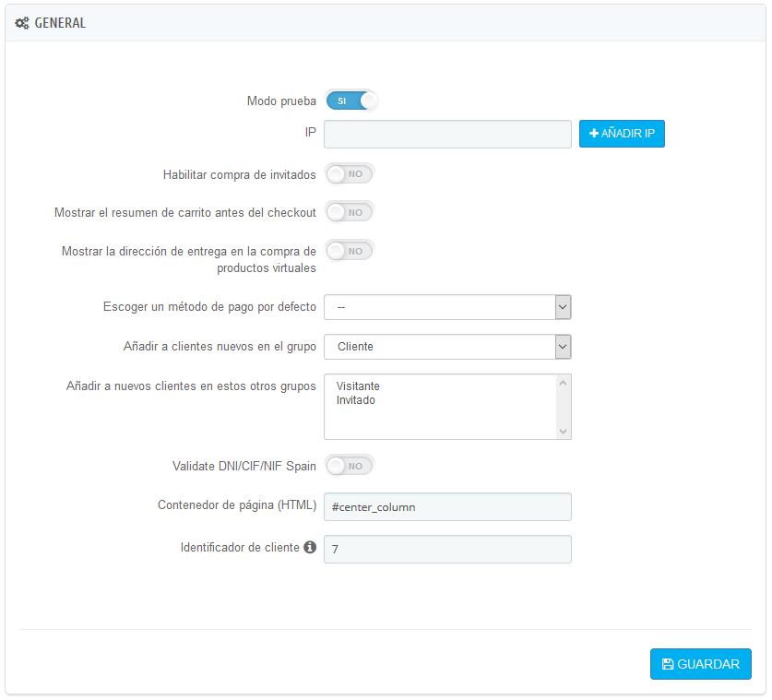
Task: Turn off the Modo prueba switch
Action: pyautogui.click(x=351, y=101)
